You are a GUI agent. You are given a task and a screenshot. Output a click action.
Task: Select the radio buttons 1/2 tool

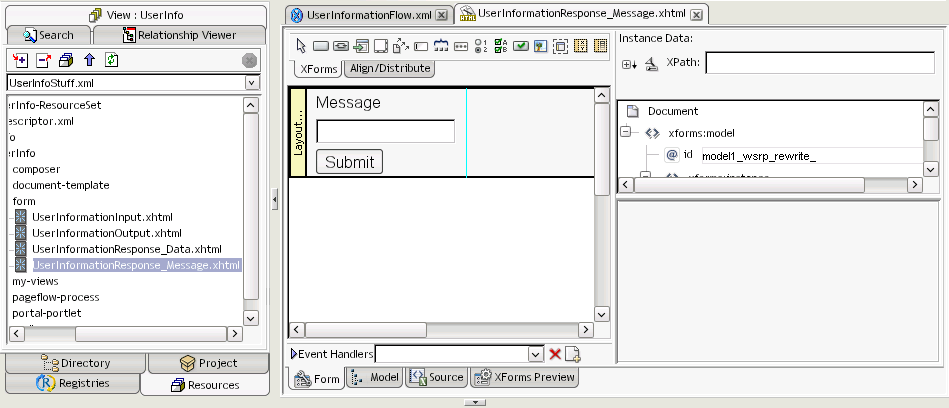tap(481, 46)
